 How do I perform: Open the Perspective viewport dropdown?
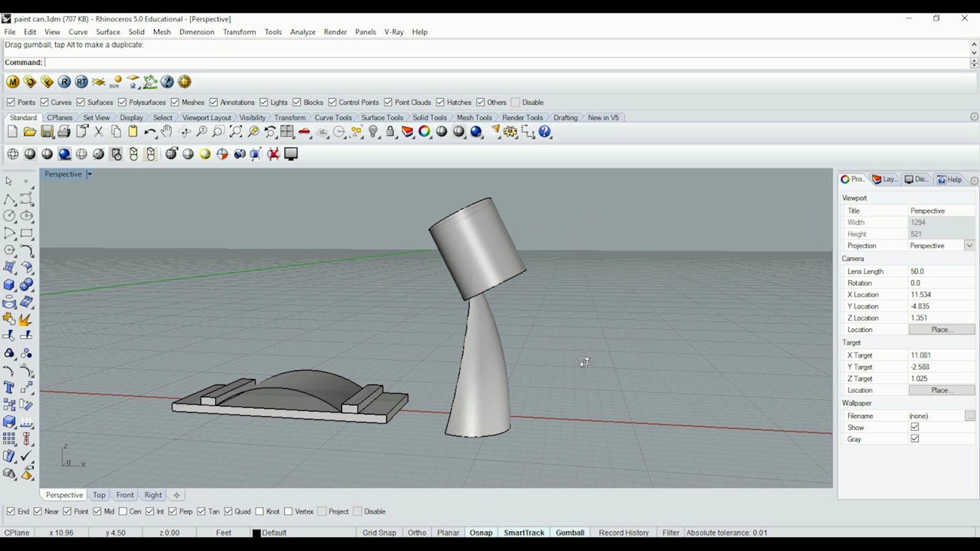pos(89,174)
